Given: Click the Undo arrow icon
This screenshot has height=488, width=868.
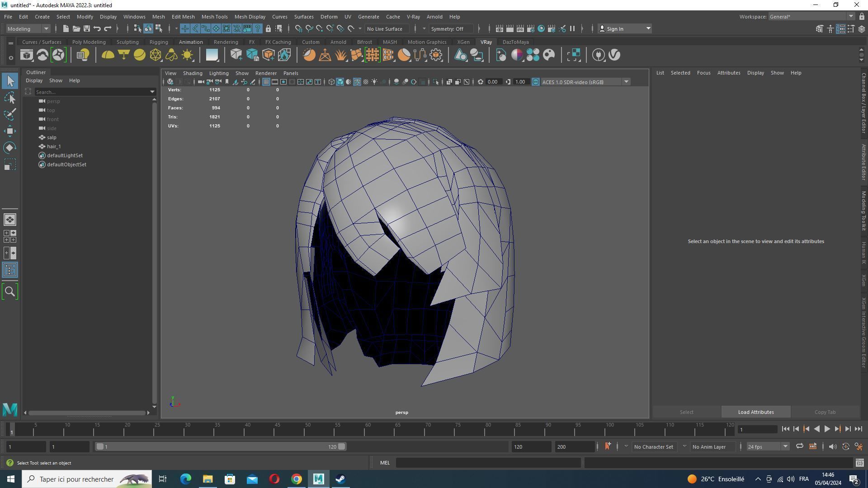Looking at the screenshot, I should pos(97,29).
